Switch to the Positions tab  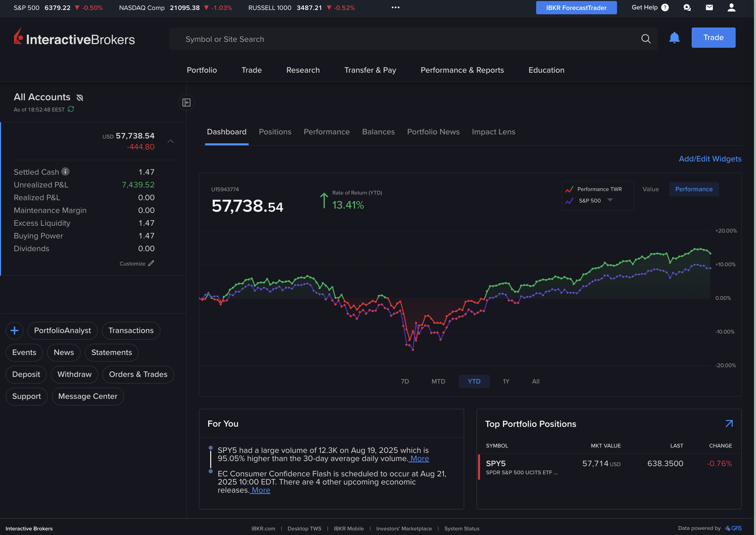click(275, 132)
